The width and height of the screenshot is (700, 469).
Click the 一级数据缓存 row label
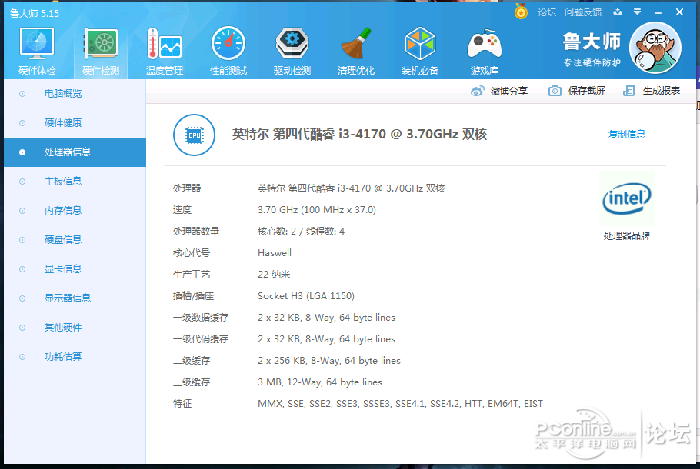tap(200, 318)
